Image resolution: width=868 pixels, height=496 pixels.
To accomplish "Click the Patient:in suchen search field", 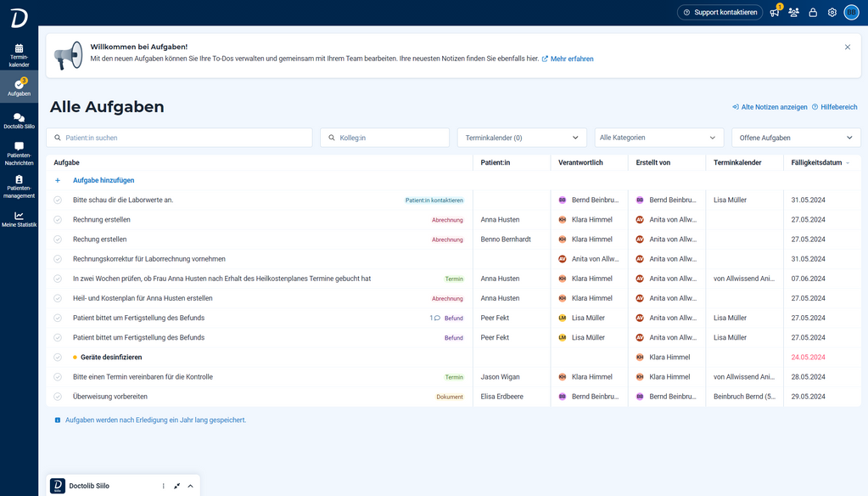I will tap(179, 137).
